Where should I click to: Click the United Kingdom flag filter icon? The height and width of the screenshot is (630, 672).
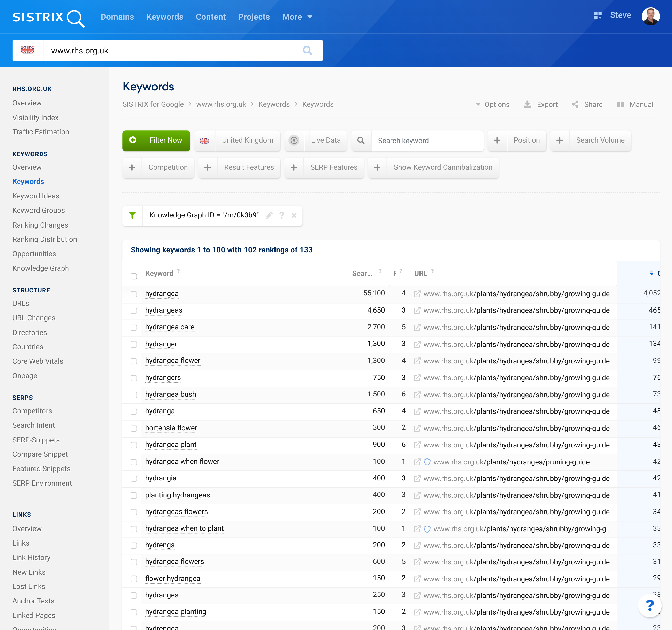(204, 140)
